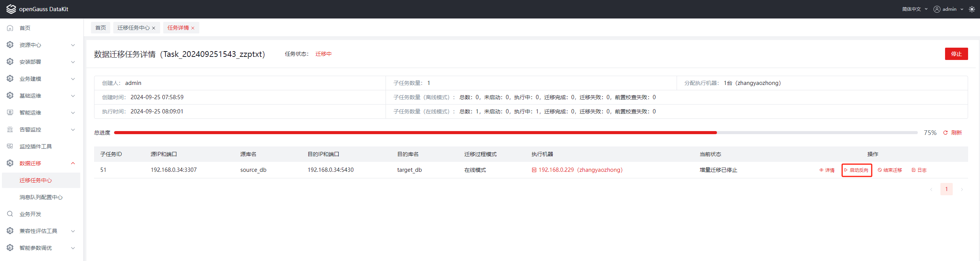Image resolution: width=980 pixels, height=261 pixels.
Task: Click the red overall progress bar
Action: 415,133
